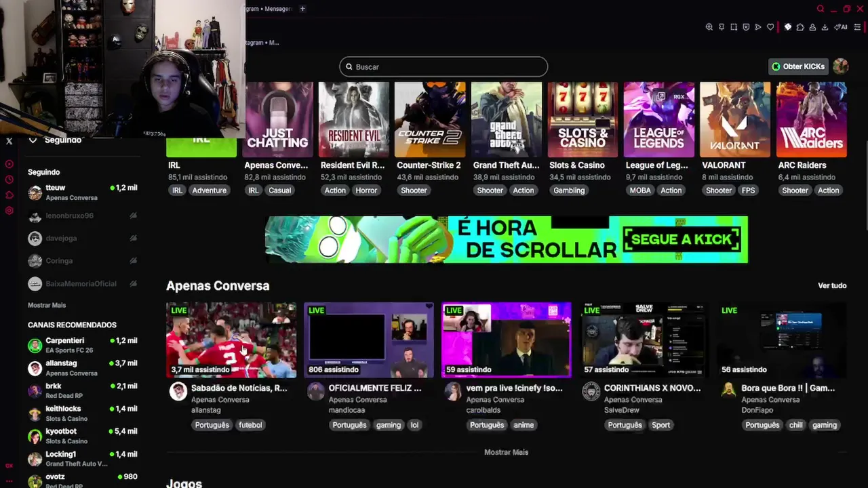
Task: Open the Kick user avatar menu
Action: pos(841,66)
